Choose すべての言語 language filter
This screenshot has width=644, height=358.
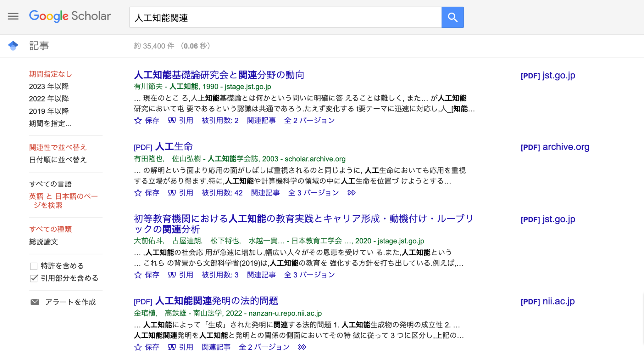coord(50,184)
